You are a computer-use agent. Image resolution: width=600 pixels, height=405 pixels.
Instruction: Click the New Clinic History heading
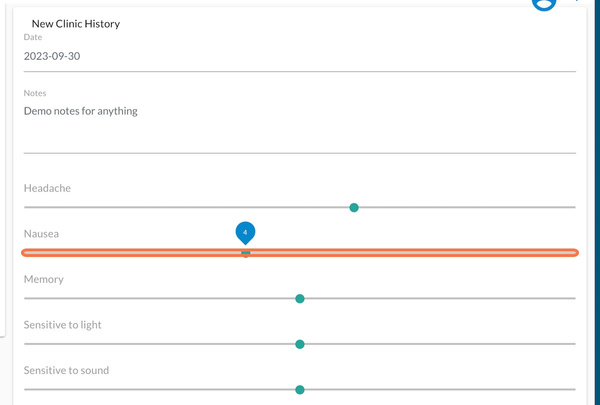(x=76, y=24)
